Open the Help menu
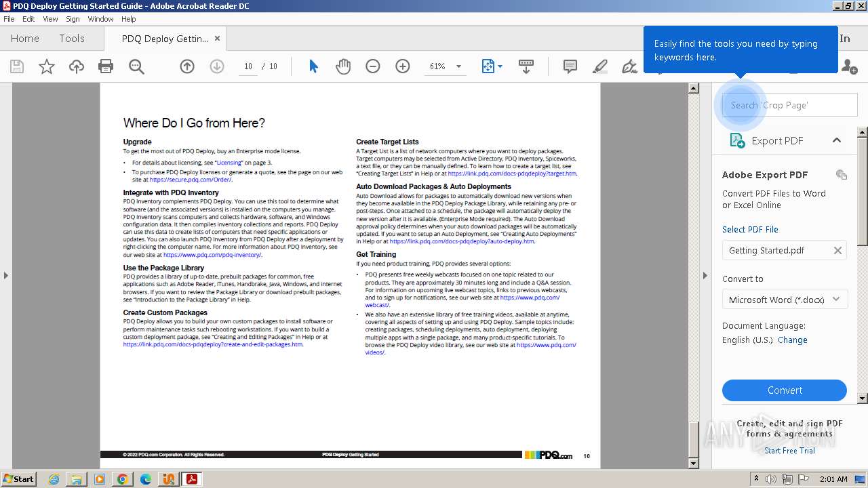The height and width of the screenshot is (488, 868). pos(128,19)
